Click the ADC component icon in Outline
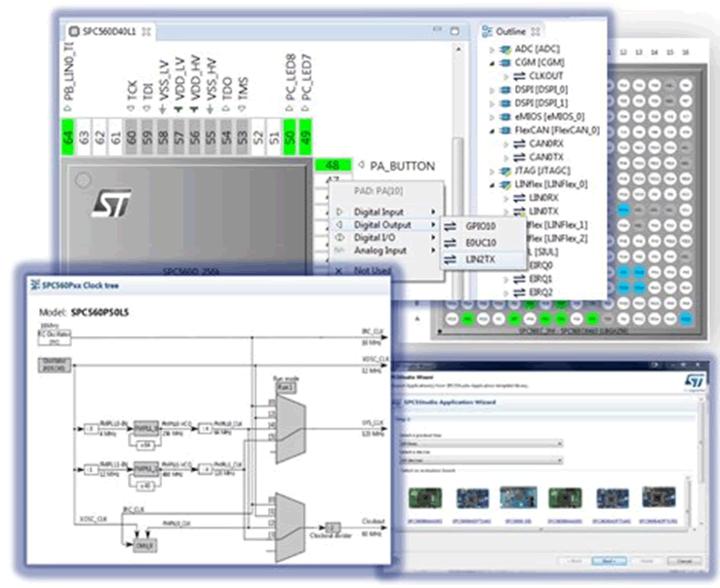720x588 pixels. [505, 49]
